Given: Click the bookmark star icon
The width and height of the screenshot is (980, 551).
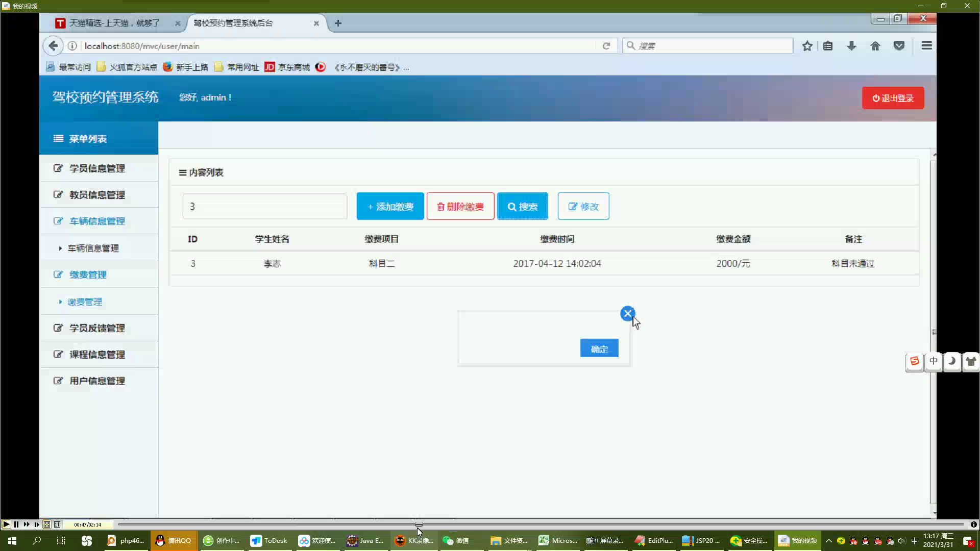Looking at the screenshot, I should (x=807, y=46).
